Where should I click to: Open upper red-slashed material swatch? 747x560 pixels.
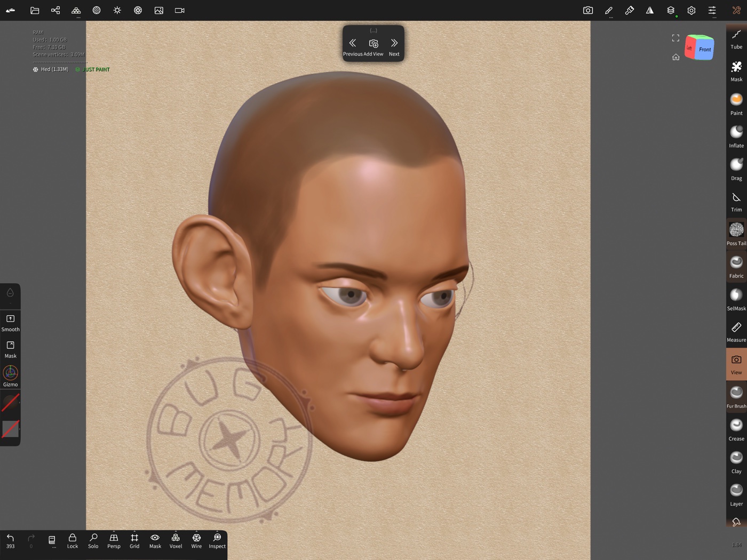pyautogui.click(x=11, y=402)
